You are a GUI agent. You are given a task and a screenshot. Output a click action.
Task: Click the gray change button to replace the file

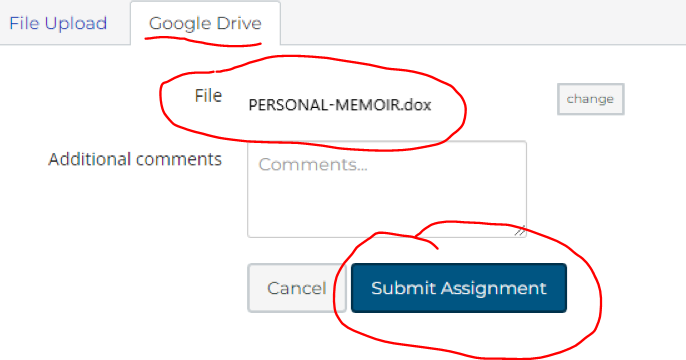tap(591, 99)
